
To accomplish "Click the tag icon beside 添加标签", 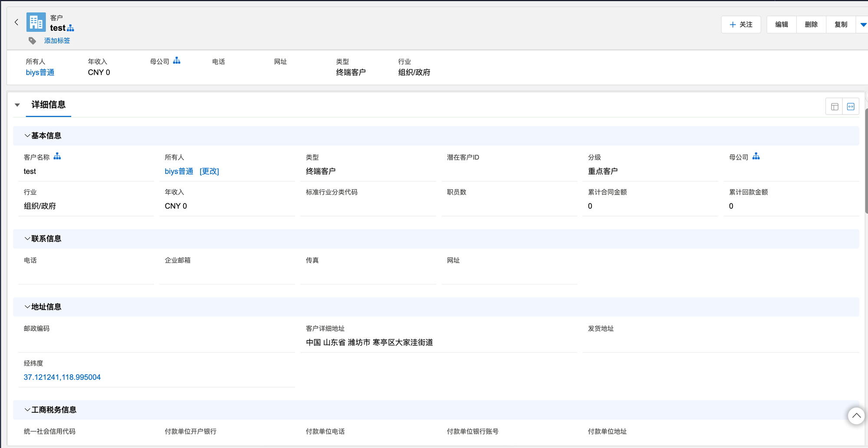I will (33, 41).
